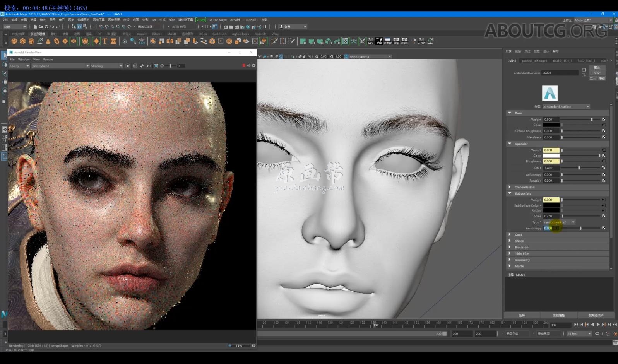
Task: Expand the Sheen section
Action: [509, 241]
